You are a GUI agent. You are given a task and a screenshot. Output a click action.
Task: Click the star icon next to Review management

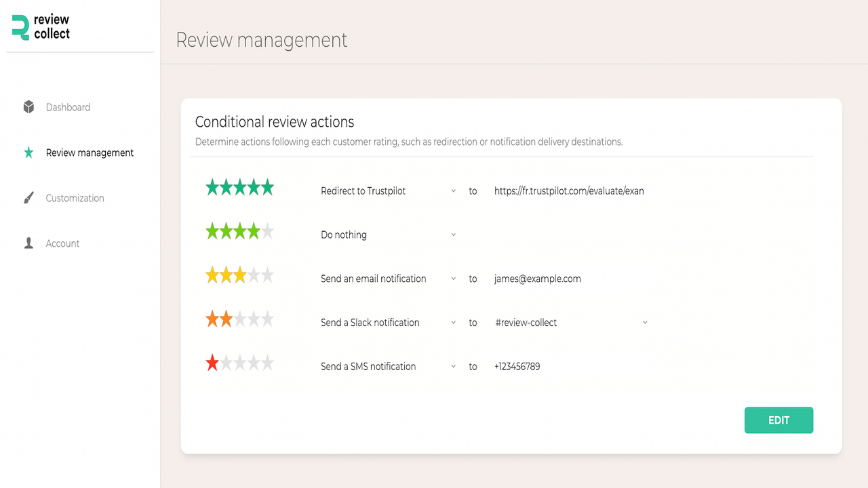(x=28, y=152)
